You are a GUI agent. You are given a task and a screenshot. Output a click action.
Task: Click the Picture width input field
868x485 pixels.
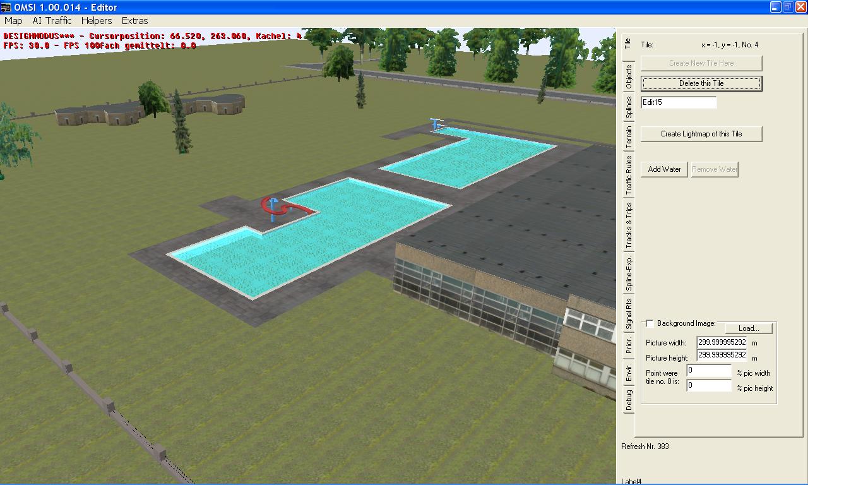722,342
